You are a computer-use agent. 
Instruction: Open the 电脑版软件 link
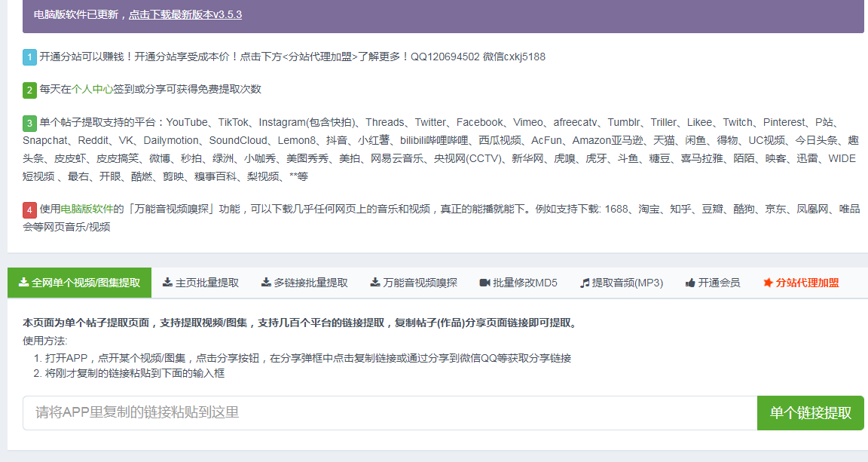coord(87,209)
